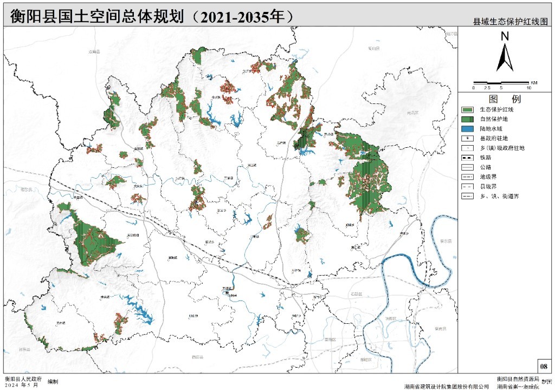Select the 地级界 boundary legend symbol

click(468, 177)
